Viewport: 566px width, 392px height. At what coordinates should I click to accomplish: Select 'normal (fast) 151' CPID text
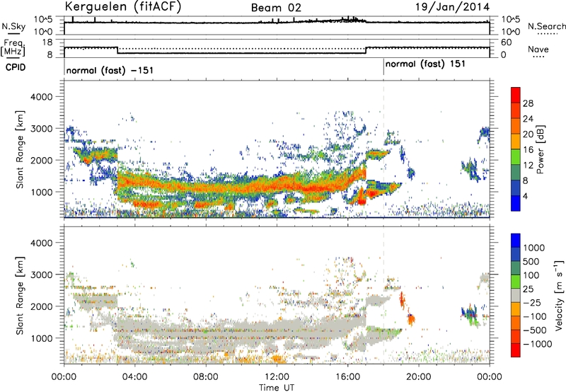pos(425,64)
